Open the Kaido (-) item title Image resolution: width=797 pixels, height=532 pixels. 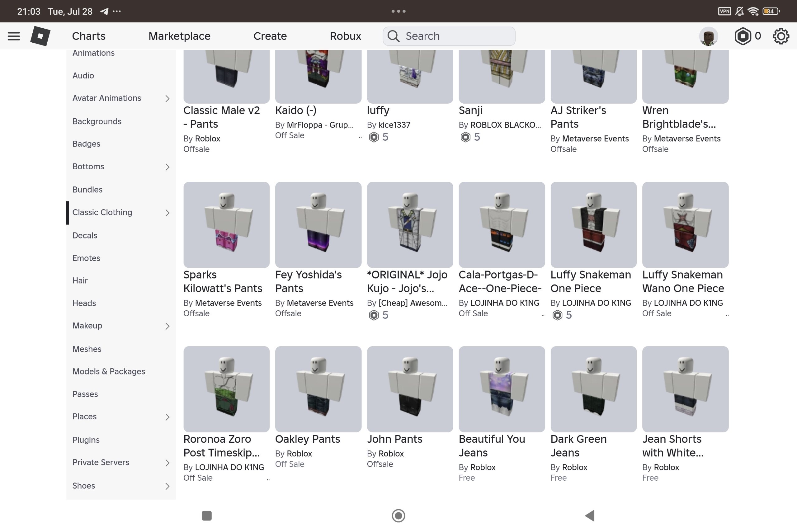(295, 110)
